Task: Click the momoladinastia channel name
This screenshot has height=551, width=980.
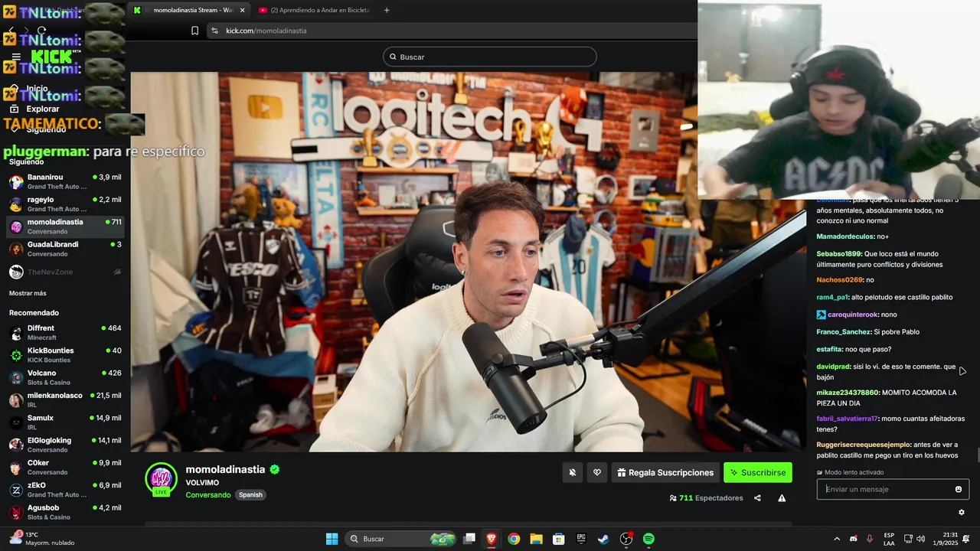Action: pyautogui.click(x=225, y=469)
